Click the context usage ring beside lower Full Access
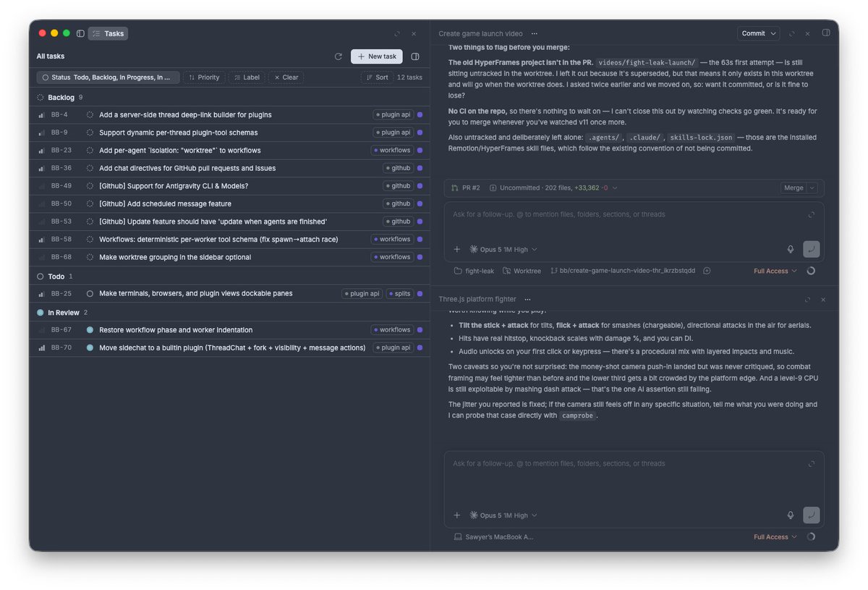This screenshot has height=590, width=868. tap(810, 537)
